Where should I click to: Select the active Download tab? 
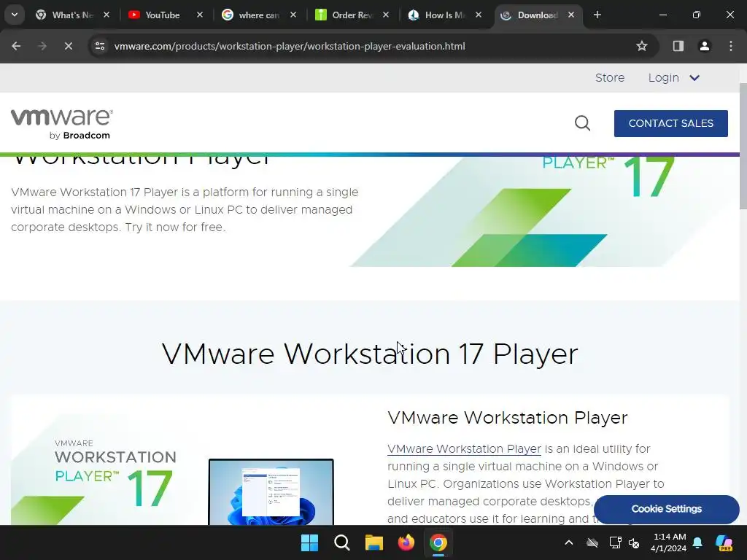[x=538, y=15]
